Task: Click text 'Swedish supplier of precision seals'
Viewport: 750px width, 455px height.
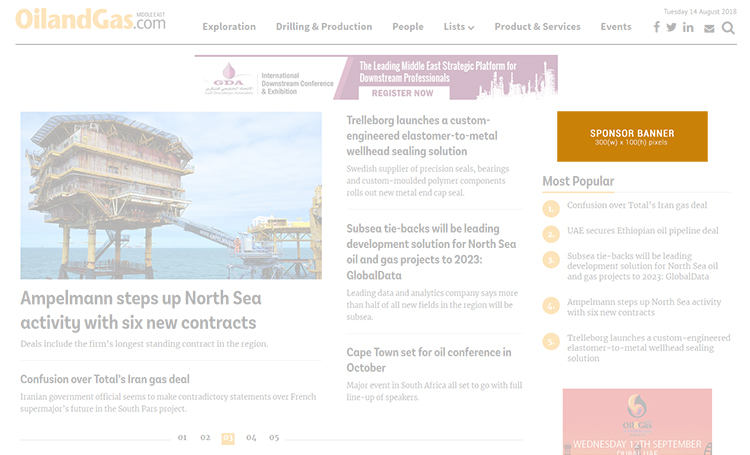Action: point(428,181)
